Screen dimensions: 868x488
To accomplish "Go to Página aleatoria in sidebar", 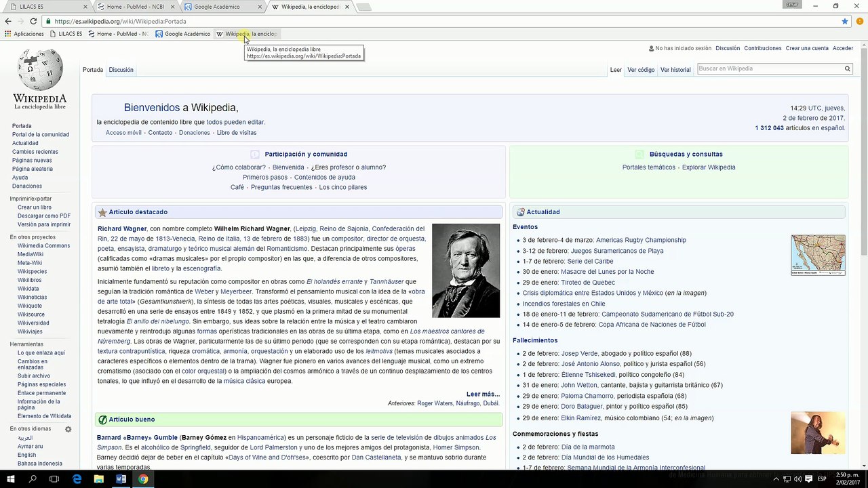I will (33, 169).
